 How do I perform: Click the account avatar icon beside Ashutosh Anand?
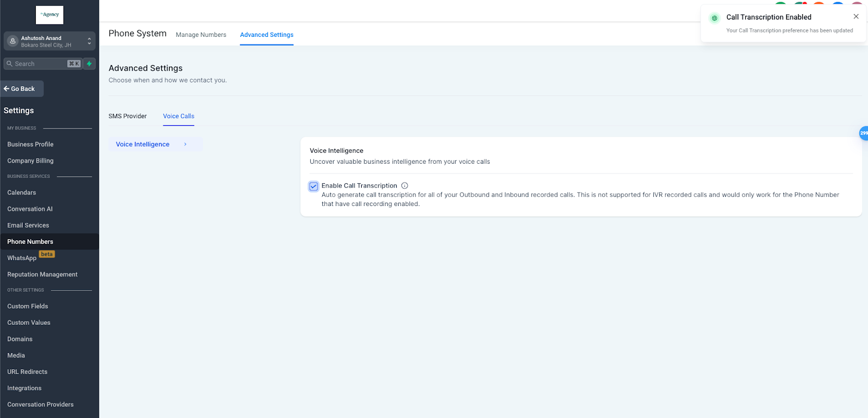[12, 41]
